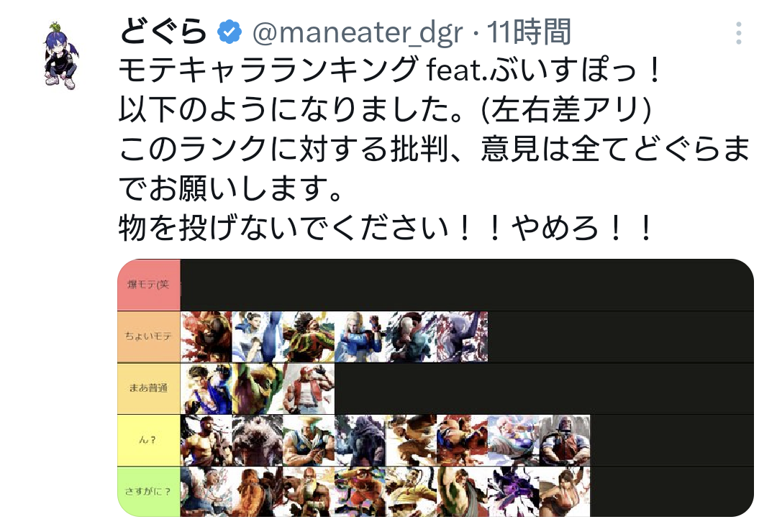Click the red 爆モテ(笑 tier label
777x532 pixels.
pos(149,285)
